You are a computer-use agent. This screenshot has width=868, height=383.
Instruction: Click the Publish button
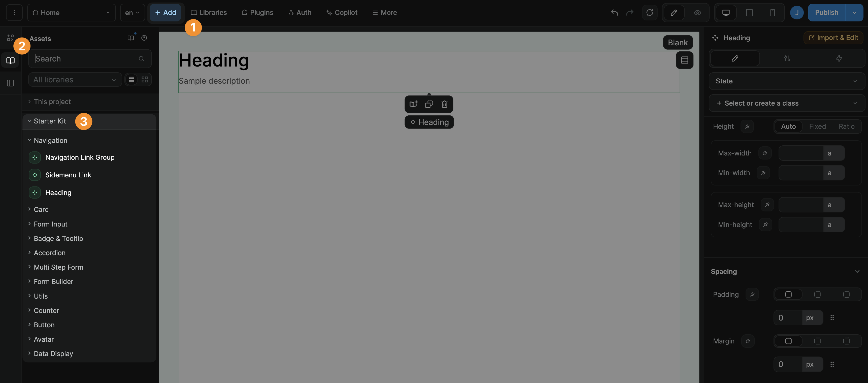(x=826, y=13)
